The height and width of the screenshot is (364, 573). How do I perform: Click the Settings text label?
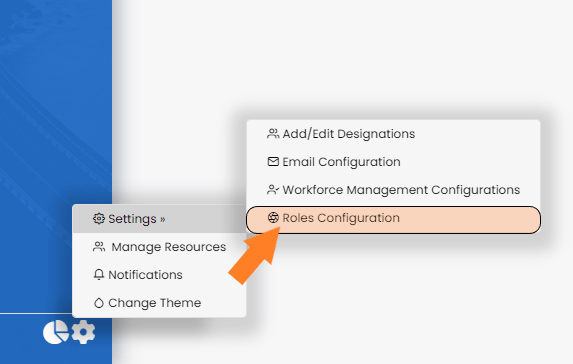tap(132, 219)
